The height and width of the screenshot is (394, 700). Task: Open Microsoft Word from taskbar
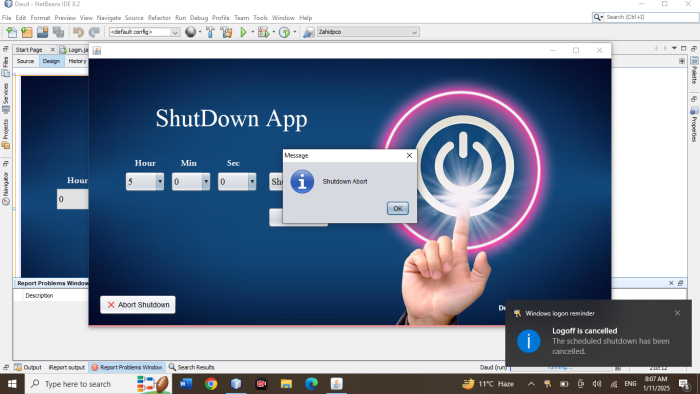[x=186, y=384]
